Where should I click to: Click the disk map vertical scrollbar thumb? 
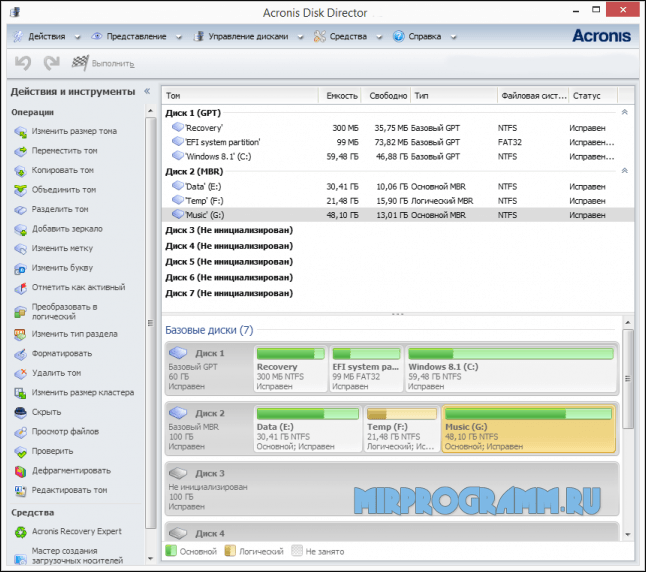627,379
